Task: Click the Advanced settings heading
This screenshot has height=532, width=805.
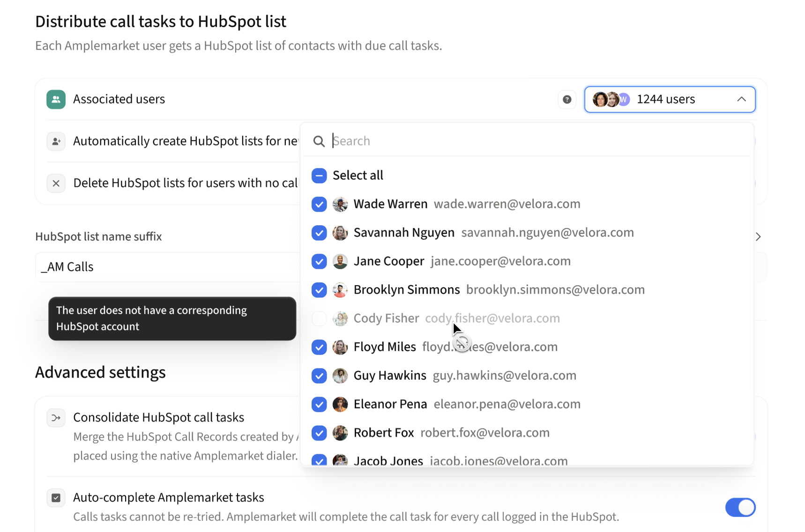Action: 100,373
